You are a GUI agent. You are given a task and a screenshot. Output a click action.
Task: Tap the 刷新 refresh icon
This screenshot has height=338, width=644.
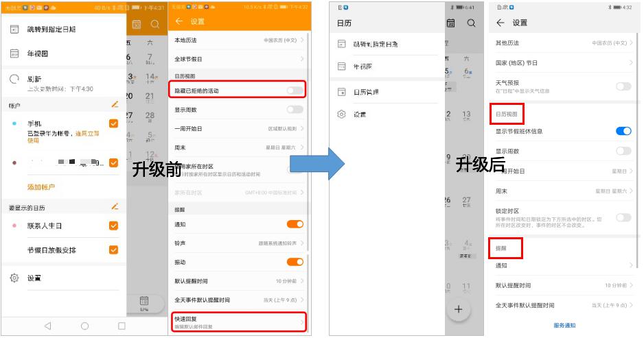14,79
